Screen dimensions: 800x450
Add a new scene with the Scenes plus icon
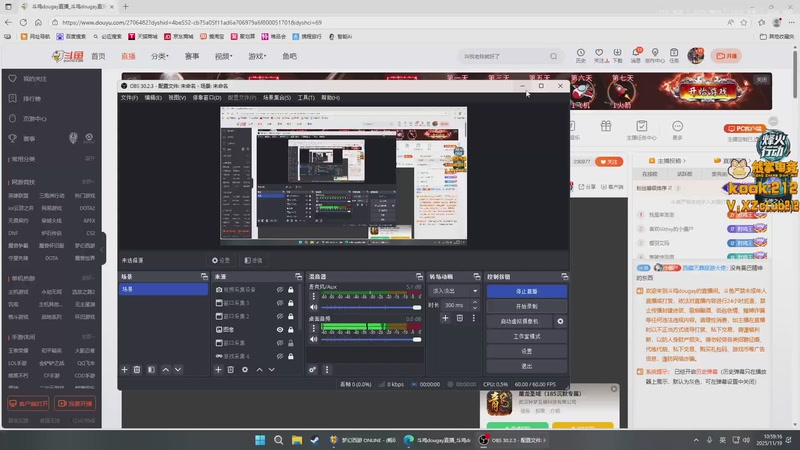tap(124, 369)
